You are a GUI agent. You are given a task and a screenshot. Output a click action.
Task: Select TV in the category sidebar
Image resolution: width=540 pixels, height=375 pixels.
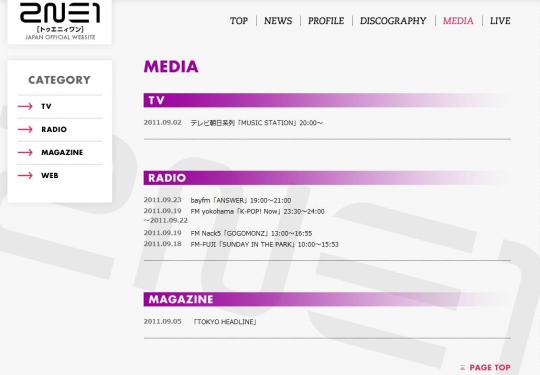[46, 106]
